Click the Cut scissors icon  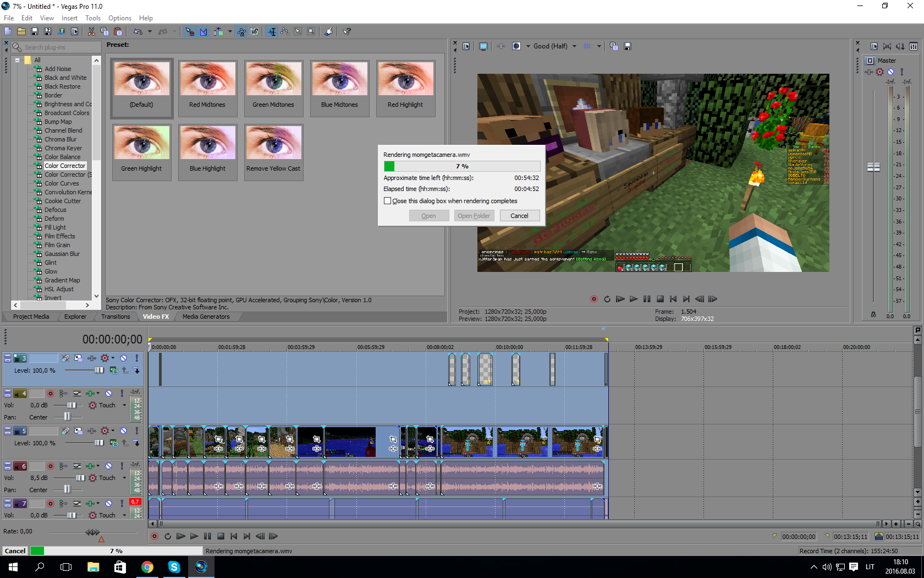[x=91, y=31]
